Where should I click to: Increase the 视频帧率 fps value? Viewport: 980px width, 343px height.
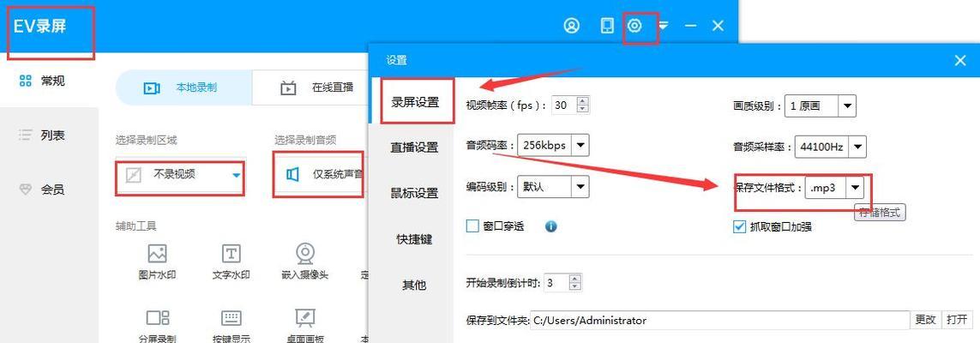pos(582,101)
